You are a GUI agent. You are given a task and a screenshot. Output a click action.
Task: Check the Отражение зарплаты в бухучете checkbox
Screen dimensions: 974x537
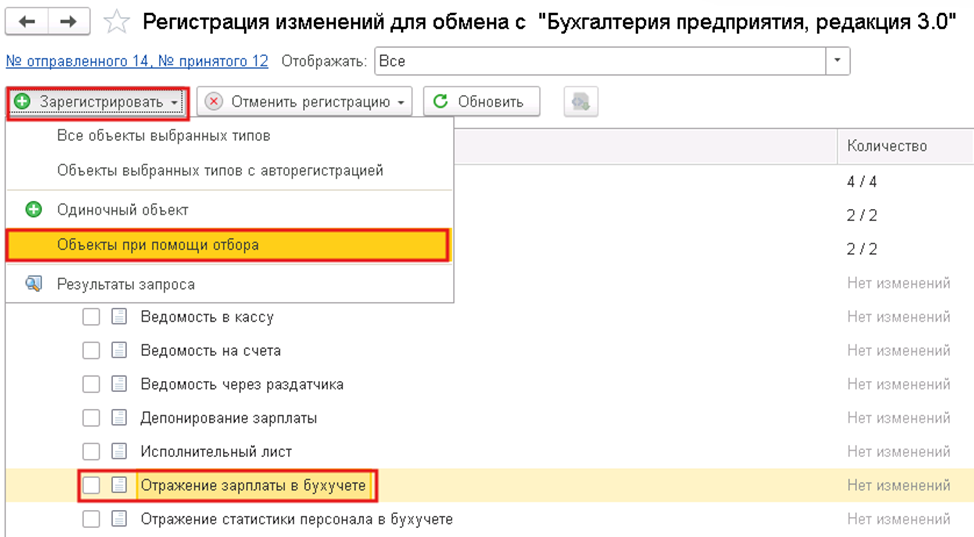click(91, 485)
